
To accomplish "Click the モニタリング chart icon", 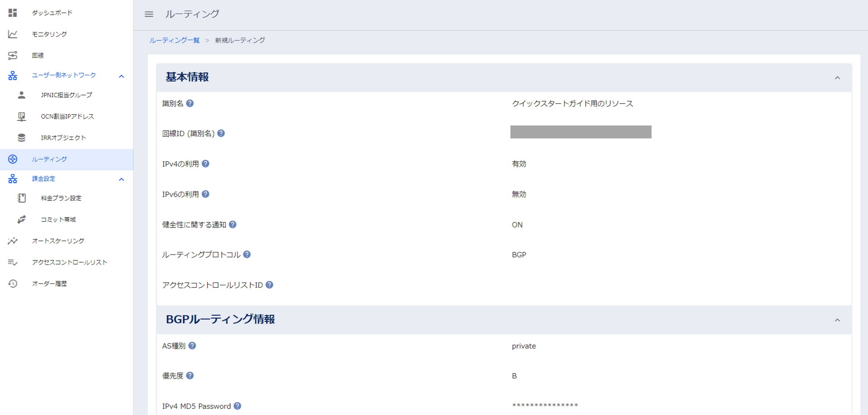I will (12, 34).
